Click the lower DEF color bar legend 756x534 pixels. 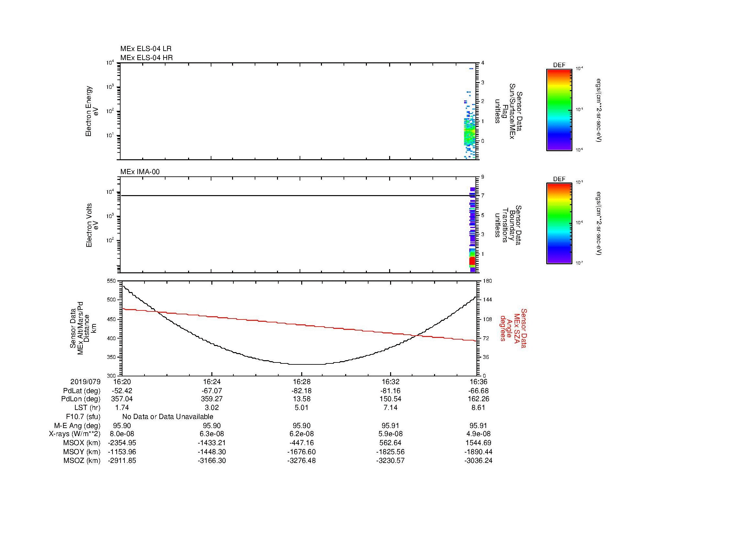(x=559, y=224)
